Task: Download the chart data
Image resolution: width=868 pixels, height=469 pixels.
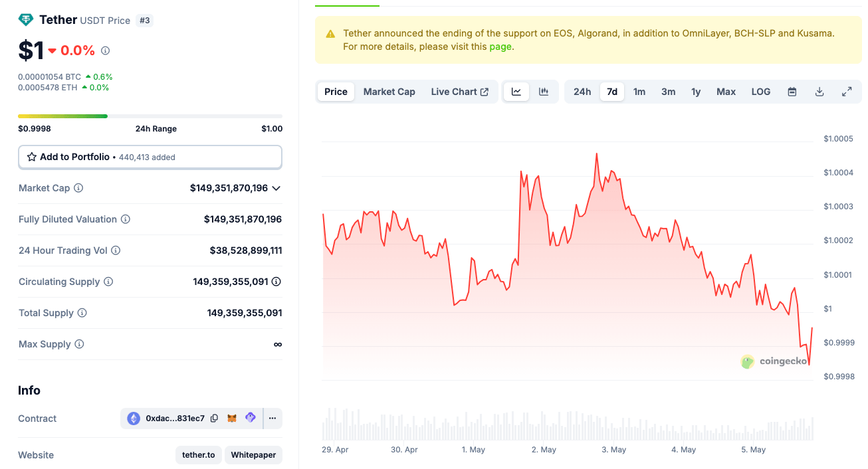Action: pyautogui.click(x=819, y=91)
